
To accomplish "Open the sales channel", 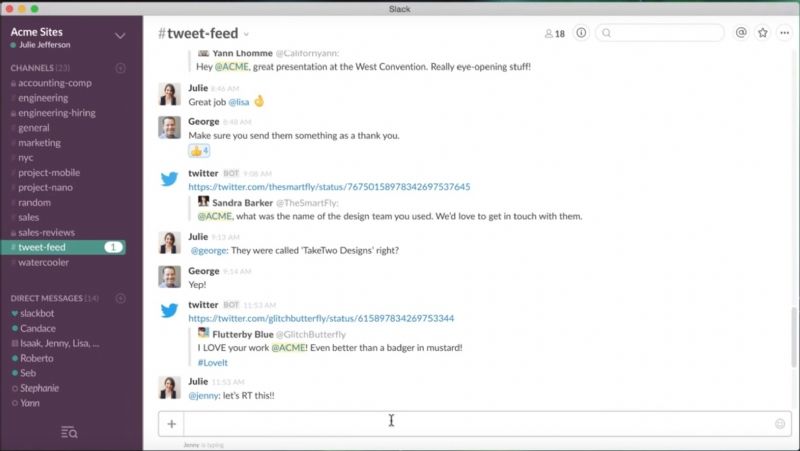I will pyautogui.click(x=29, y=217).
